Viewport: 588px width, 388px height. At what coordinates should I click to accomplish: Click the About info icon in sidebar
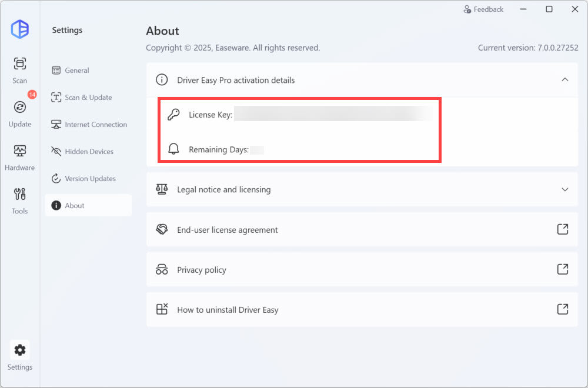tap(56, 205)
